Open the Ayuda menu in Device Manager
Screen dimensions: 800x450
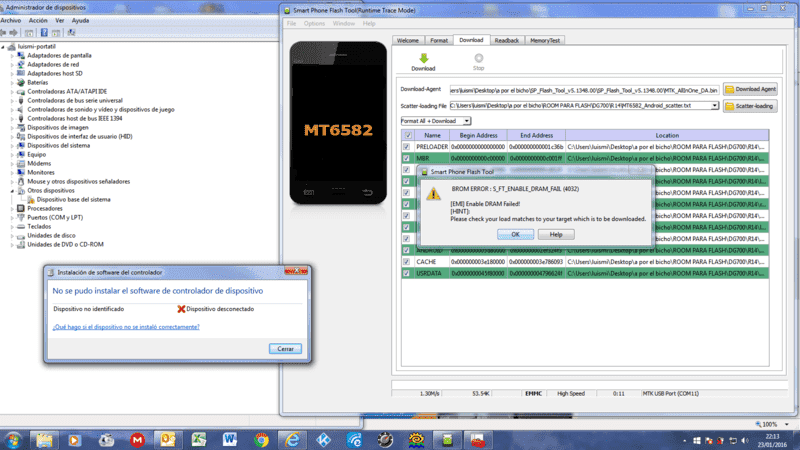(x=80, y=20)
